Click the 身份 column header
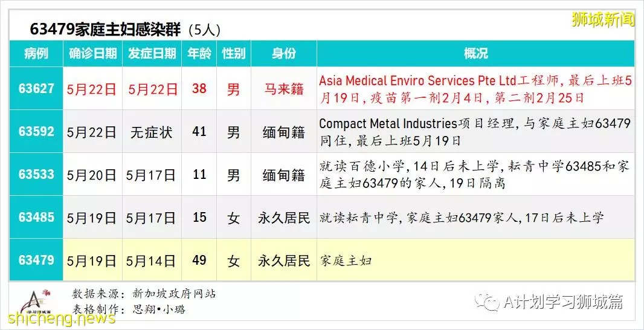This screenshot has height=330, width=644. click(284, 53)
